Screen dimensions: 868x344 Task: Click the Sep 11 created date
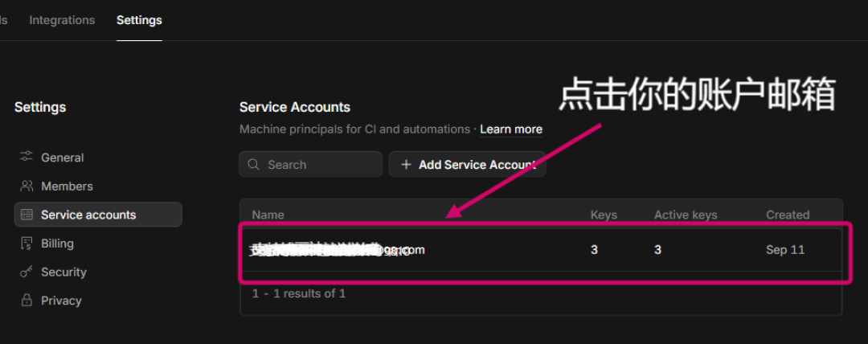785,250
